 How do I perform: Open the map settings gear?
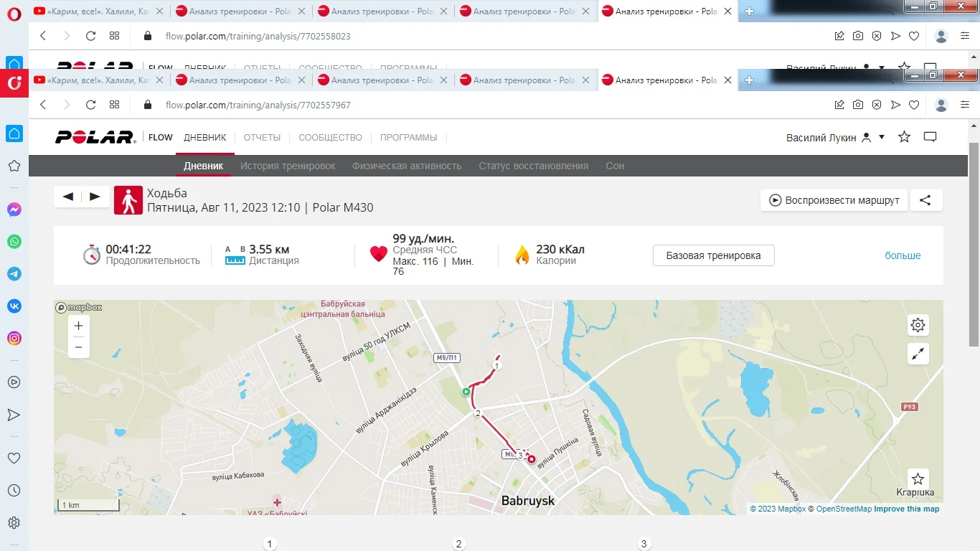point(918,325)
